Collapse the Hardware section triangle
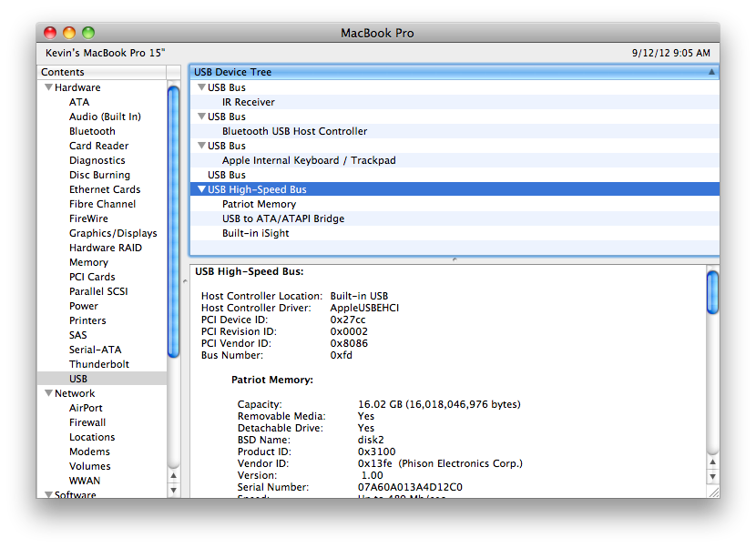This screenshot has height=548, width=756. click(x=48, y=87)
